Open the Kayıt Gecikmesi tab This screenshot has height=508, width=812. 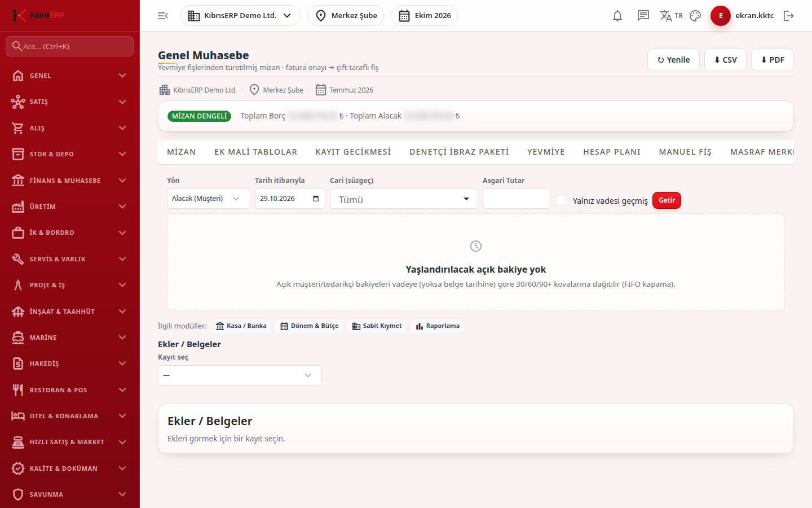click(353, 152)
